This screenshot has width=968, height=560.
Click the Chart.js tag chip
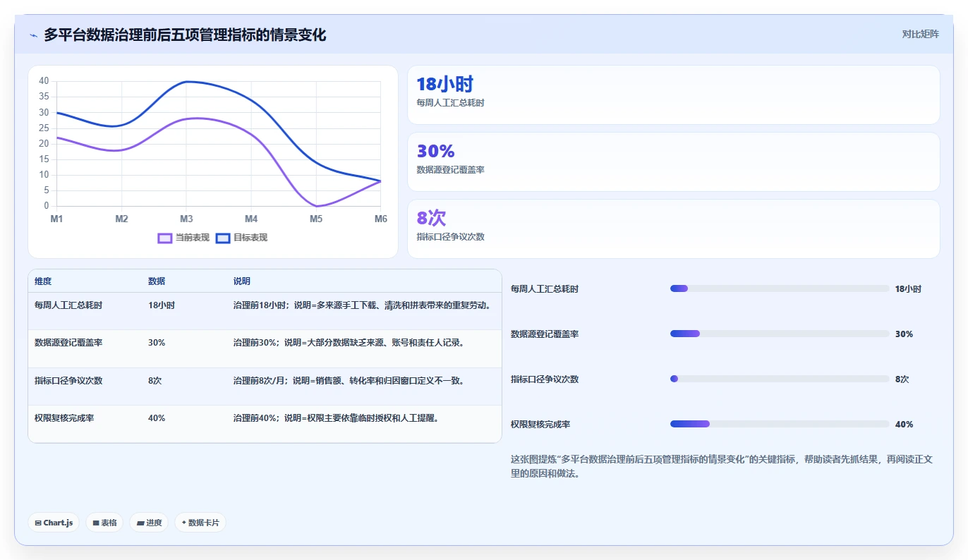54,523
